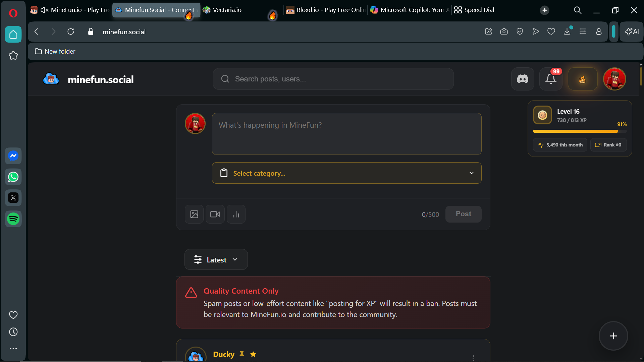Image resolution: width=644 pixels, height=362 pixels.
Task: Click the Ducky username link
Action: (x=224, y=354)
